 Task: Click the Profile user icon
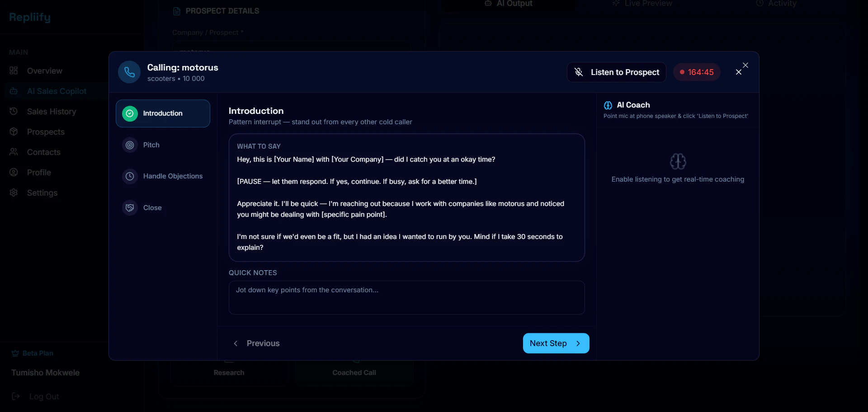14,172
